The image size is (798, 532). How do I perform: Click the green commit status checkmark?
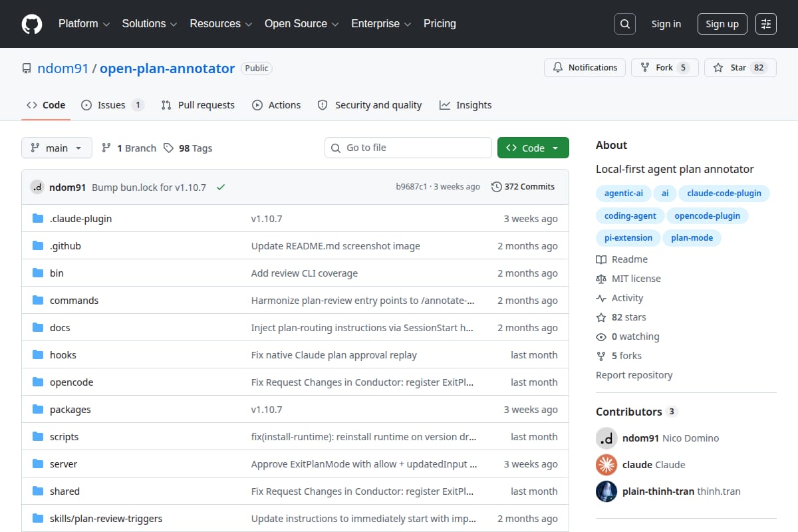click(x=221, y=187)
